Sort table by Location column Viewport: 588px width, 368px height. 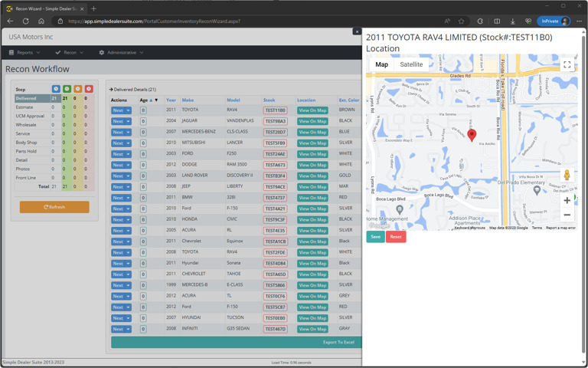tap(306, 100)
